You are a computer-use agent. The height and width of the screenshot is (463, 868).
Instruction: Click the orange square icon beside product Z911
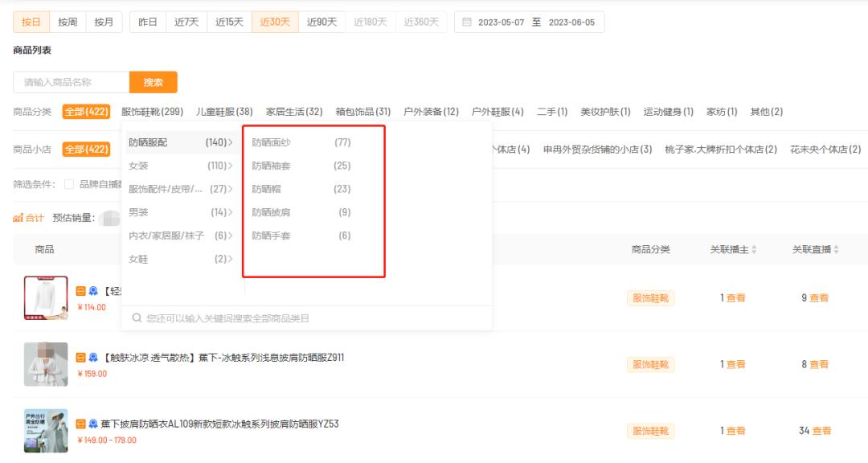(x=80, y=357)
